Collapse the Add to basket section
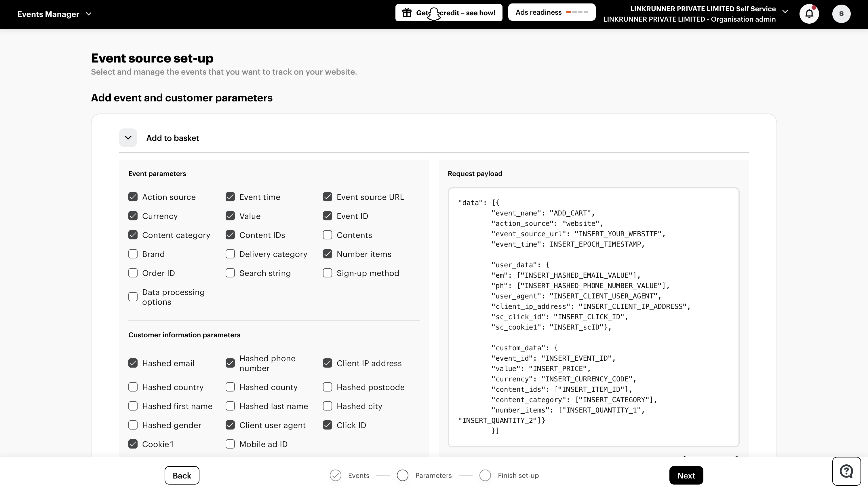Screen dimensions: 868x488 [128, 138]
